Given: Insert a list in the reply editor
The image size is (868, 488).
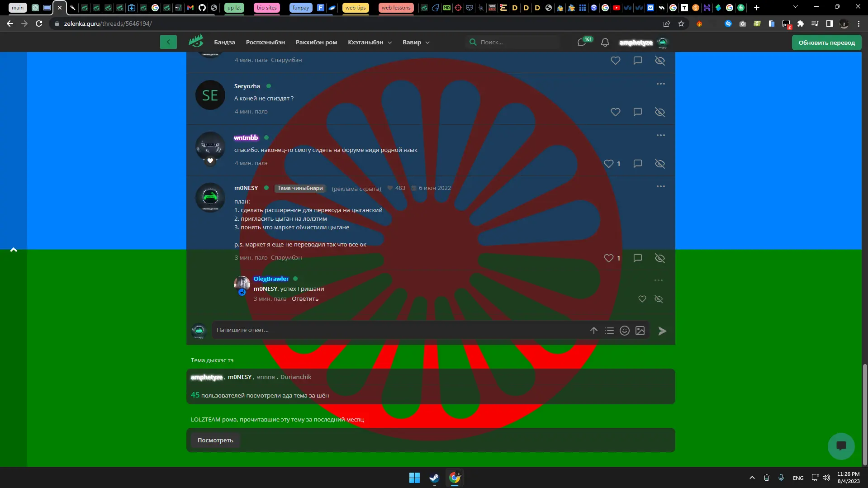Looking at the screenshot, I should click(609, 331).
